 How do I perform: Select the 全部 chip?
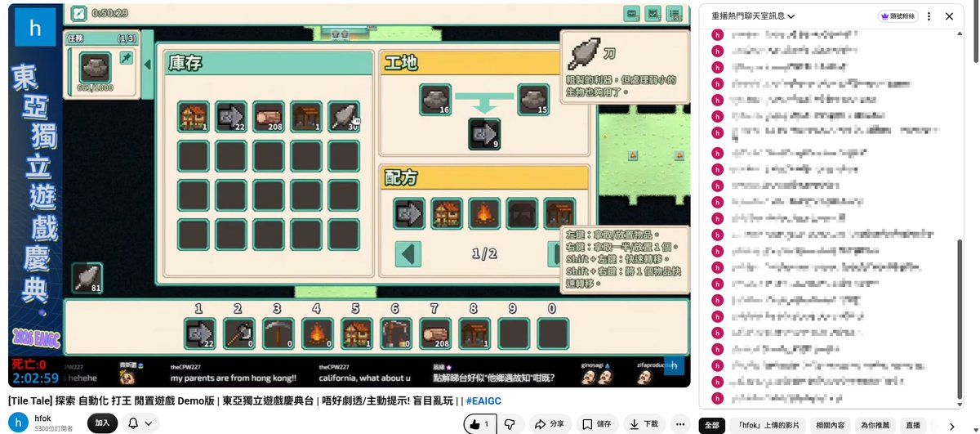[x=712, y=425]
